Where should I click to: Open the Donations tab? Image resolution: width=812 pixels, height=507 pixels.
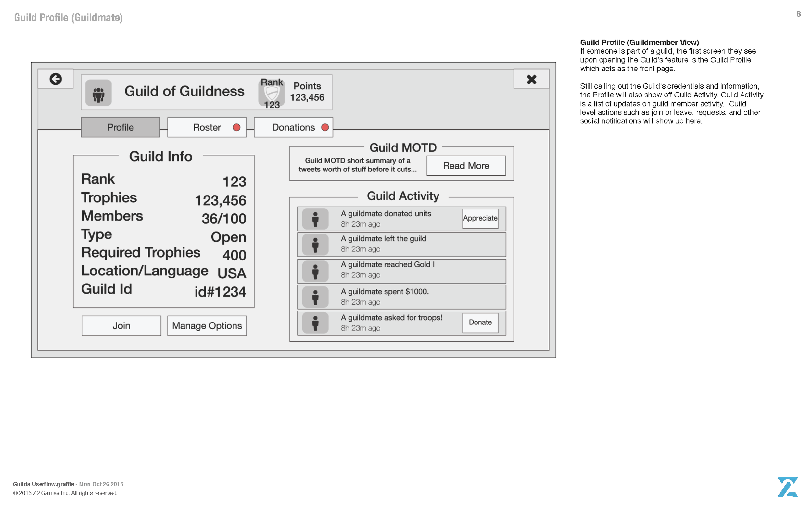tap(293, 127)
